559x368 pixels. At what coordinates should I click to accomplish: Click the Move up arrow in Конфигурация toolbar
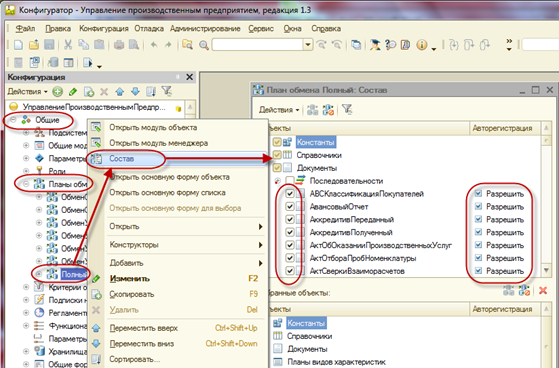[x=120, y=92]
